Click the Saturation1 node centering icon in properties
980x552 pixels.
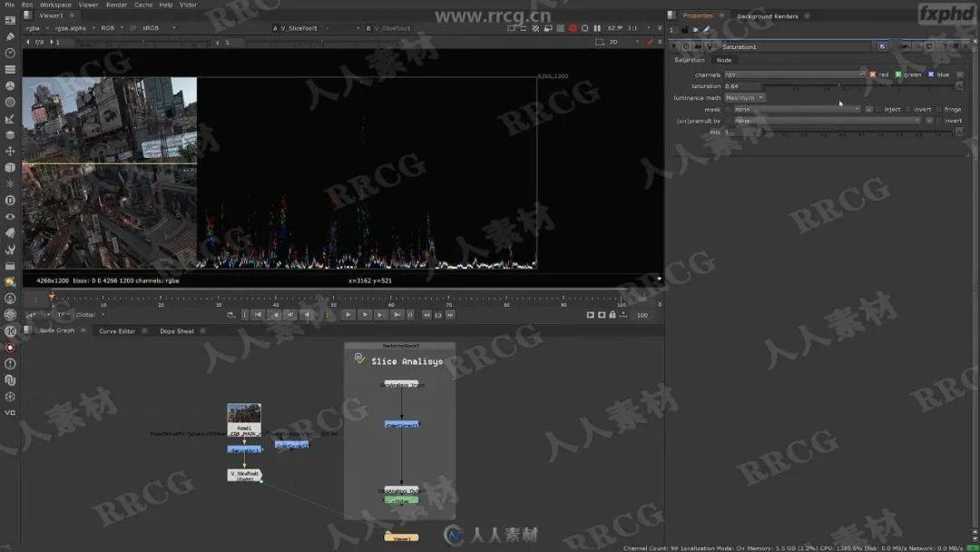pyautogui.click(x=686, y=46)
